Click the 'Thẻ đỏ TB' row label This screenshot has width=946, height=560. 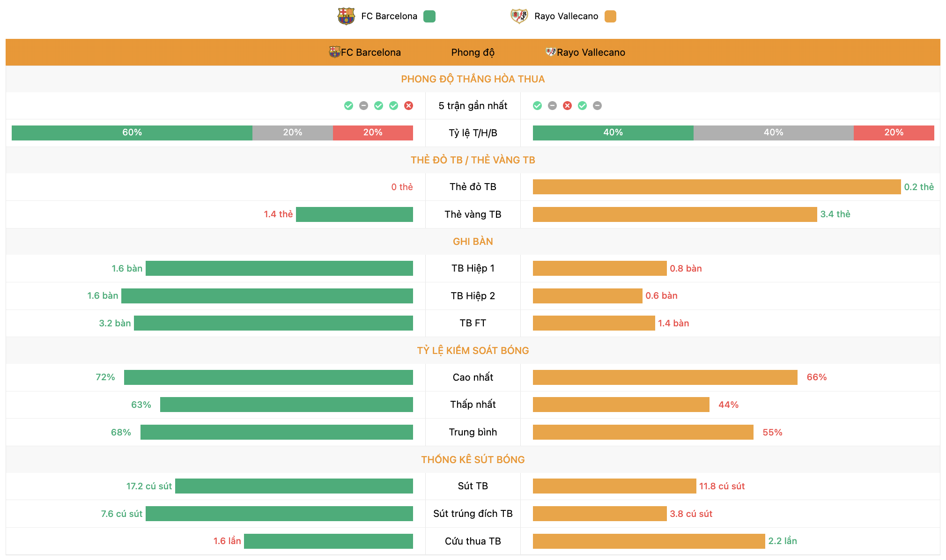[x=473, y=187]
